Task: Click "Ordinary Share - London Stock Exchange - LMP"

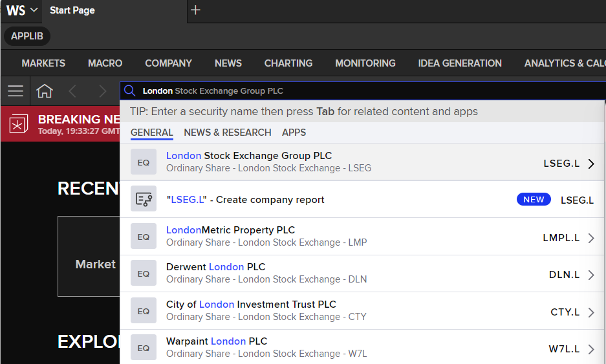Action: 266,242
